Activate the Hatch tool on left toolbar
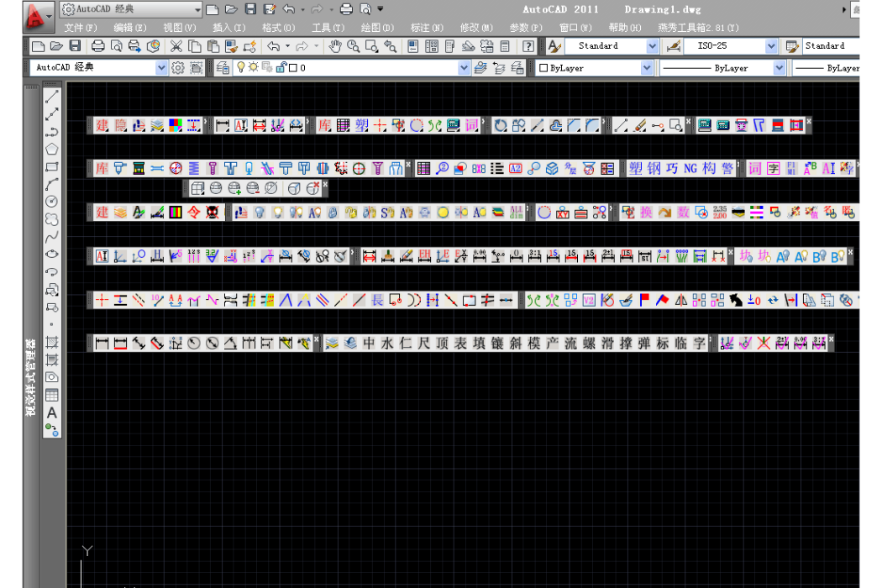The width and height of the screenshot is (882, 588). [52, 342]
